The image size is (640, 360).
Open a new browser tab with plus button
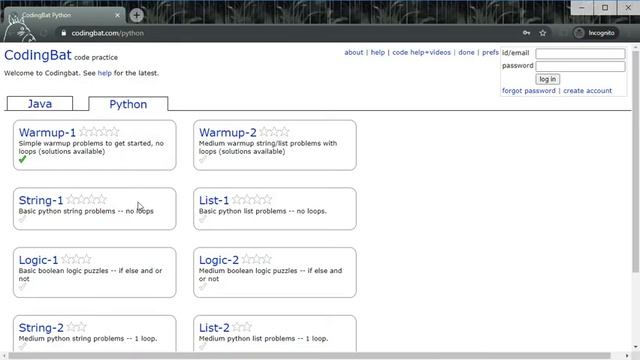point(136,16)
